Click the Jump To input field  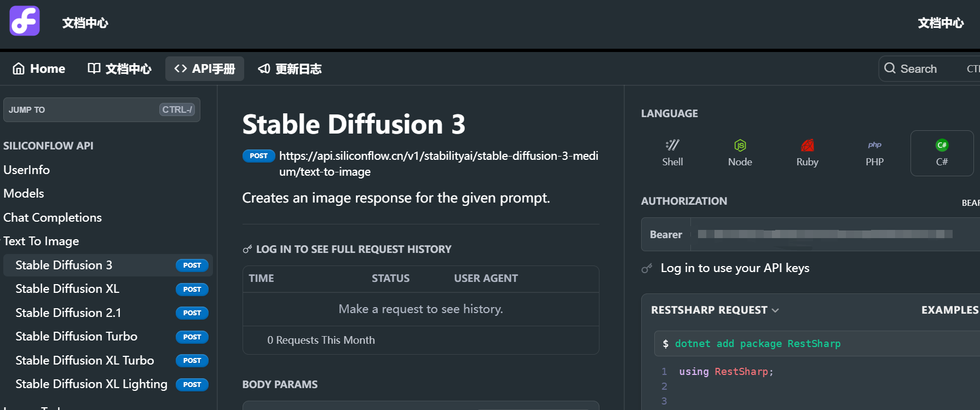[x=102, y=109]
